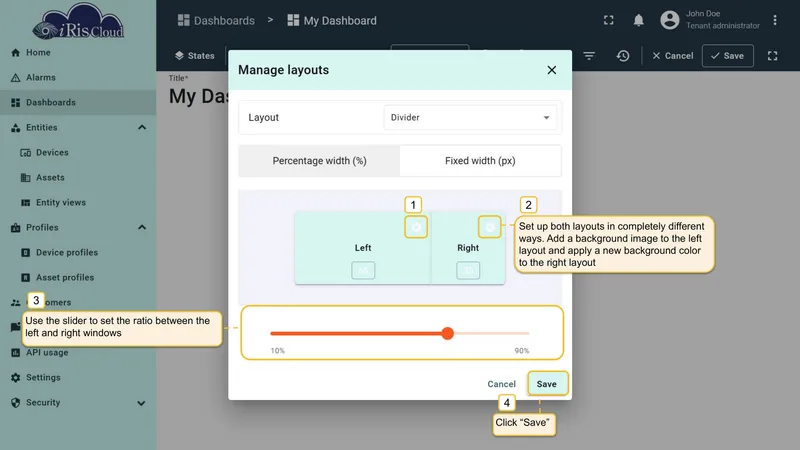Click the Assets building icon
Image resolution: width=800 pixels, height=450 pixels.
click(x=26, y=178)
